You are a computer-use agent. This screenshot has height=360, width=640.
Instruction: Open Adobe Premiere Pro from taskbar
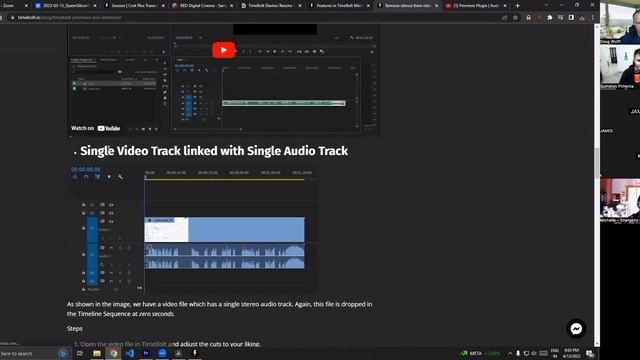coord(146,353)
